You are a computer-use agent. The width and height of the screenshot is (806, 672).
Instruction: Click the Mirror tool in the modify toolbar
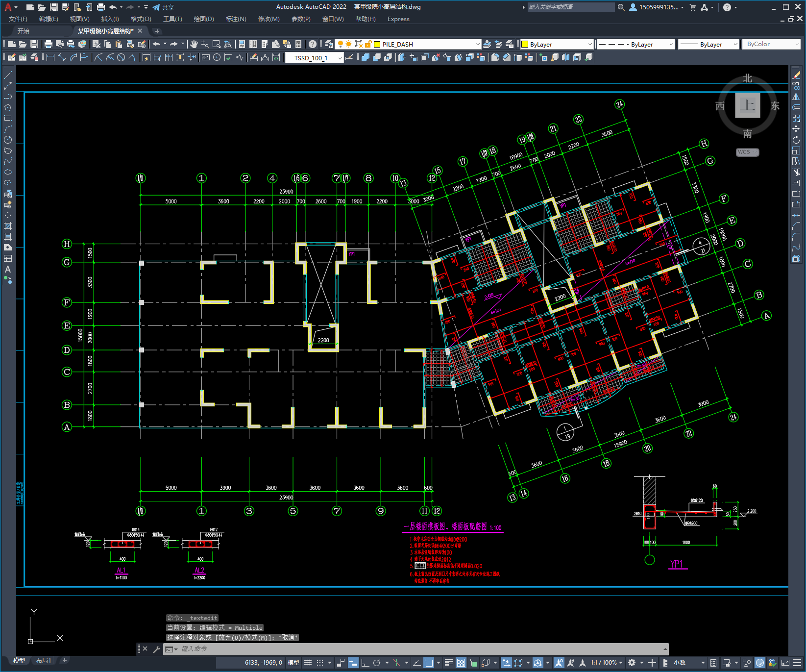coord(796,97)
